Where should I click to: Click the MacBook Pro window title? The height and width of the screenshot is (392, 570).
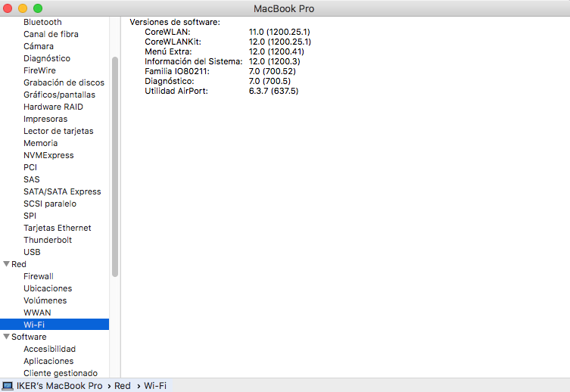click(284, 8)
